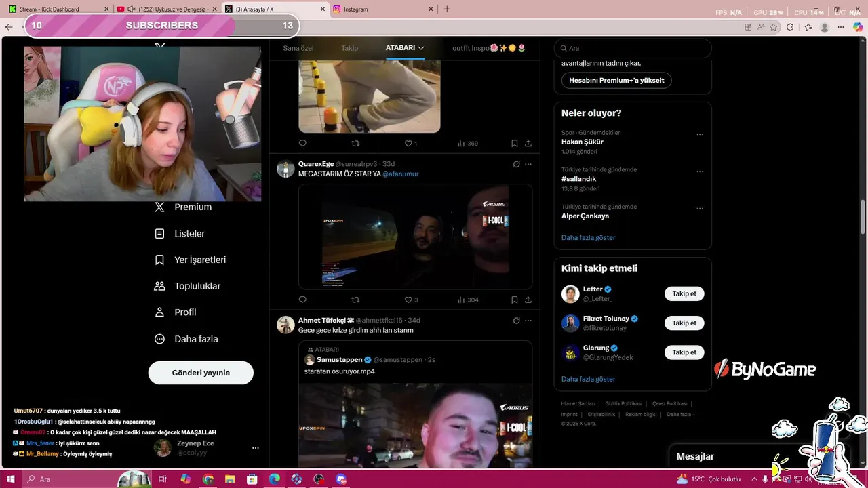Follow Glarung with Takip et
This screenshot has width=868, height=488.
(684, 352)
